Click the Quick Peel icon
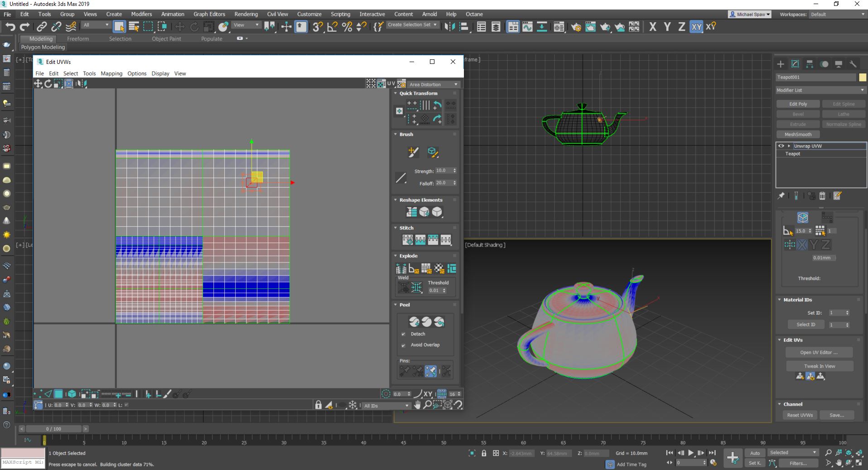Image resolution: width=868 pixels, height=470 pixels. click(414, 322)
